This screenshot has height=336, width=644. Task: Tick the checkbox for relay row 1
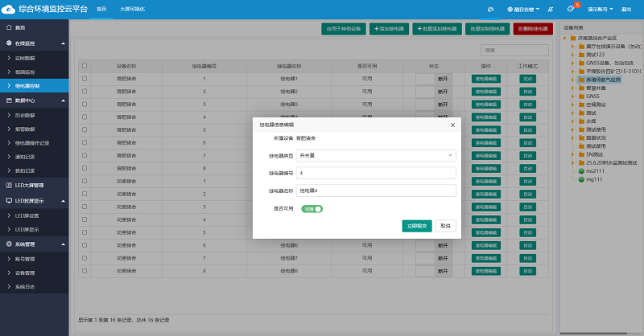tap(85, 79)
